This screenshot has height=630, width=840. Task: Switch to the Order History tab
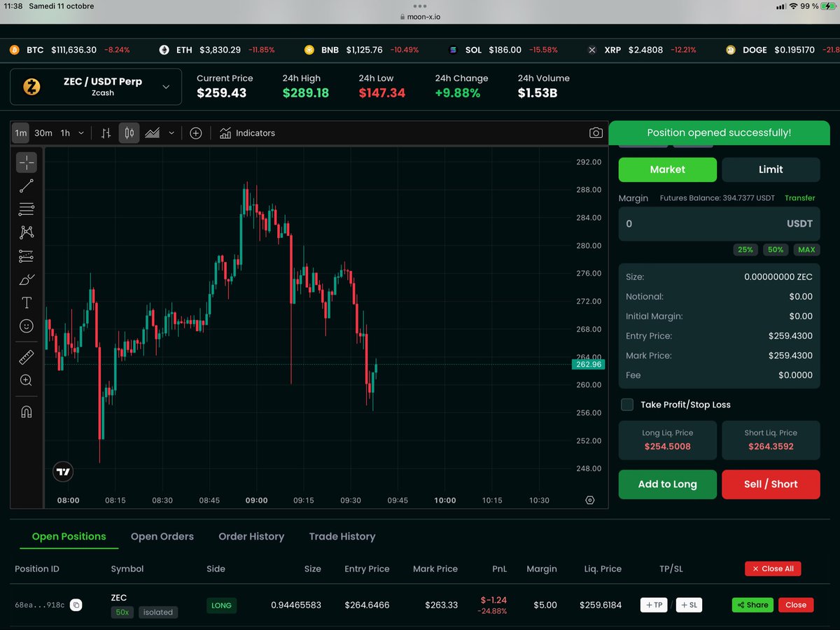pyautogui.click(x=251, y=536)
